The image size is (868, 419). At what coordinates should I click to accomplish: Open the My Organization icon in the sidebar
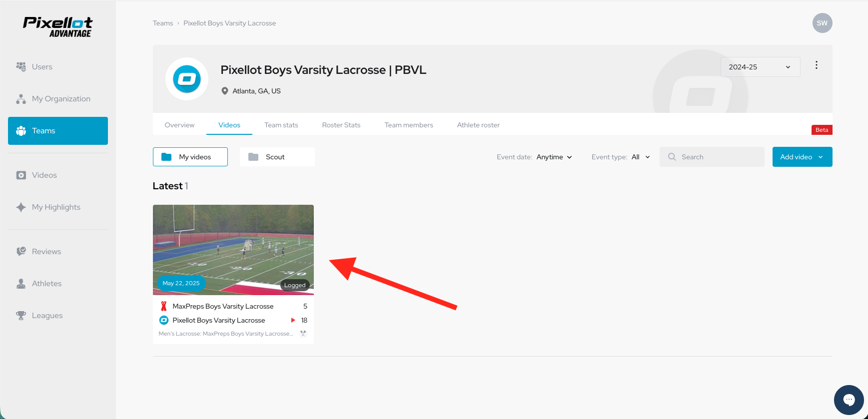(x=21, y=99)
